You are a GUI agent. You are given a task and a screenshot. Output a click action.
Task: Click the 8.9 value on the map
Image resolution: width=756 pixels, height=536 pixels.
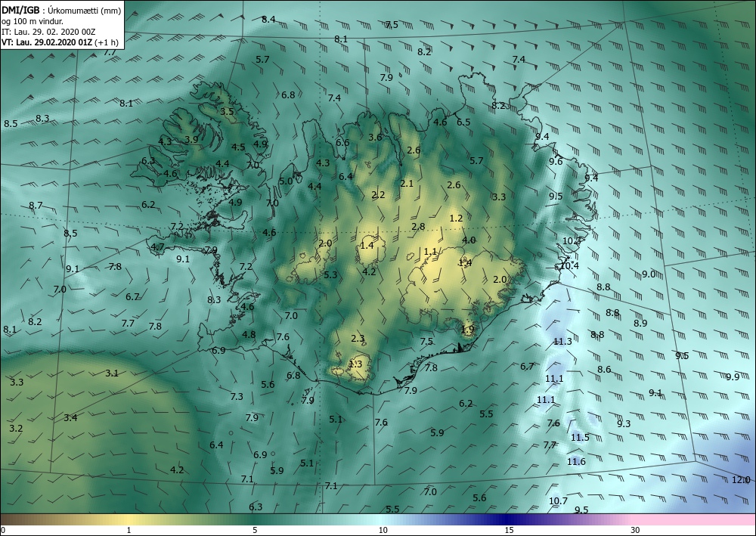pyautogui.click(x=640, y=323)
